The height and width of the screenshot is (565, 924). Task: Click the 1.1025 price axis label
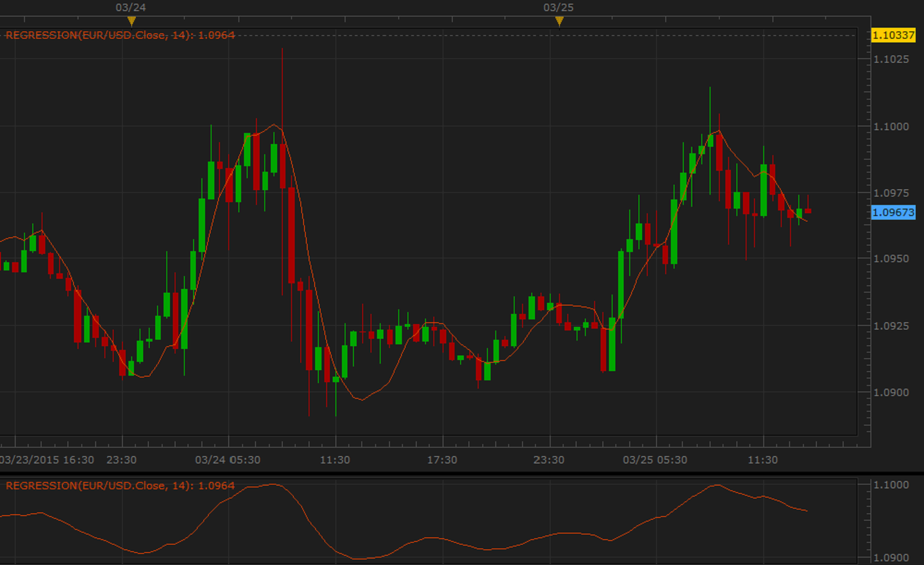891,59
